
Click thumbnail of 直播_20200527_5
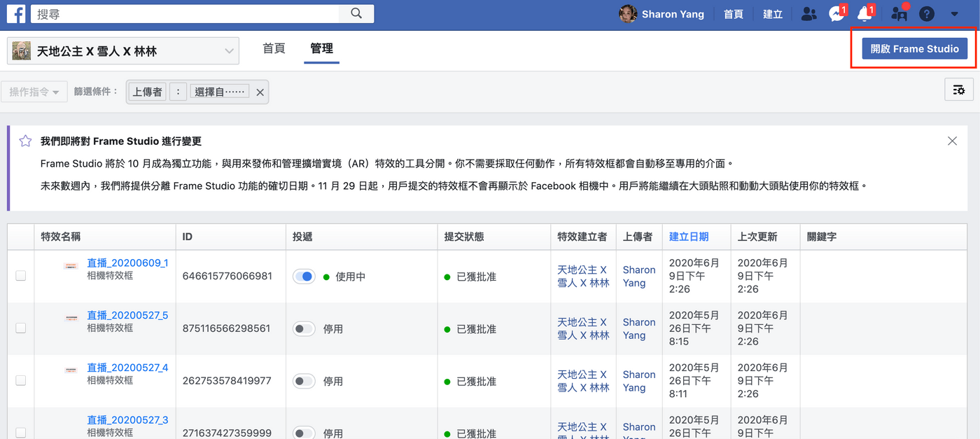[x=70, y=319]
